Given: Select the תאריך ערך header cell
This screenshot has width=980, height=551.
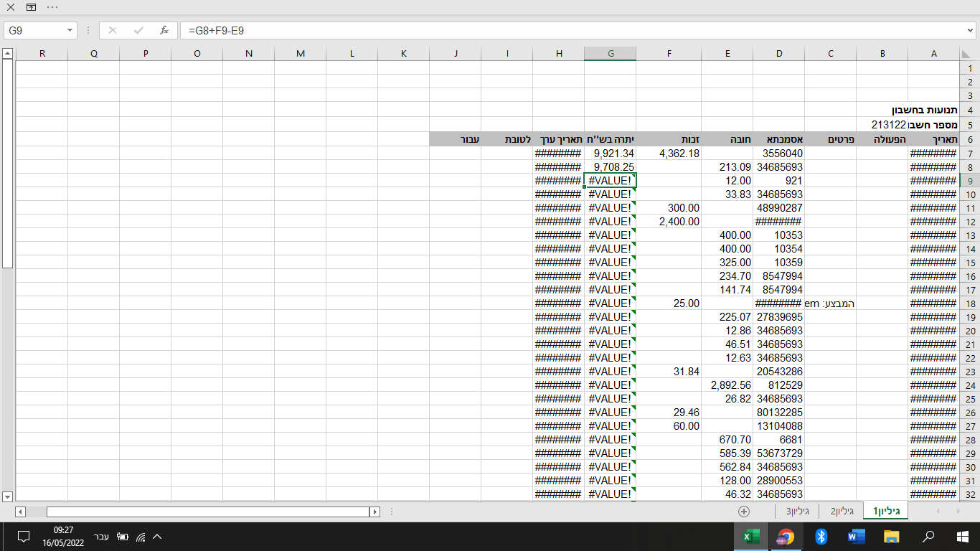Looking at the screenshot, I should pos(559,139).
